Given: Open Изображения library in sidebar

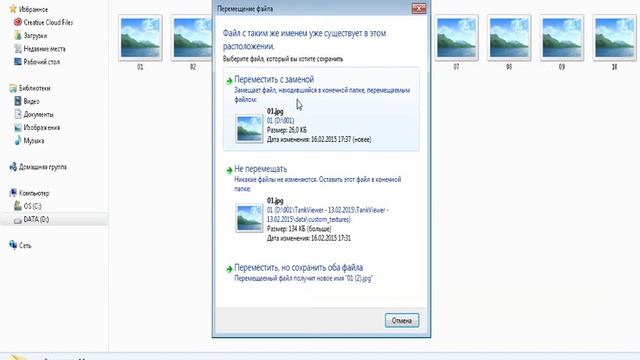Looking at the screenshot, I should pyautogui.click(x=42, y=127).
